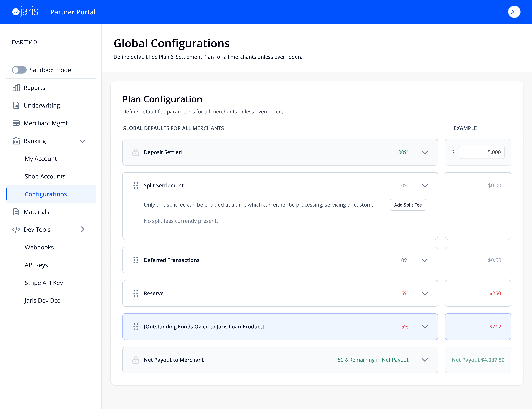Click the Partner Portal header title

(x=73, y=12)
